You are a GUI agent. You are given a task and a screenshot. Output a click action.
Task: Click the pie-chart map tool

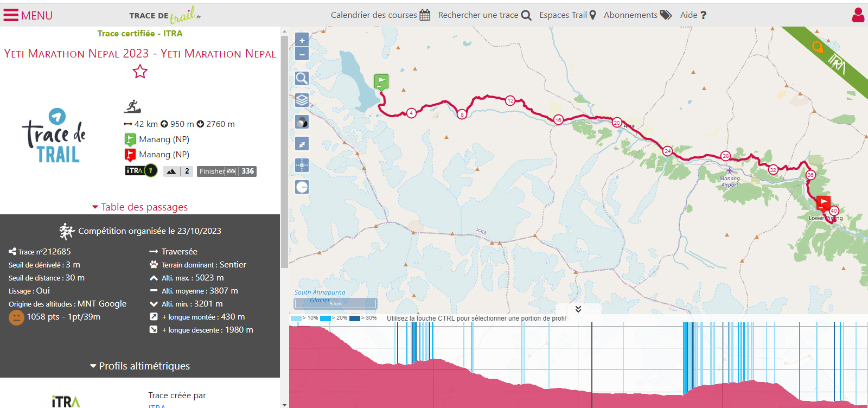pyautogui.click(x=302, y=187)
